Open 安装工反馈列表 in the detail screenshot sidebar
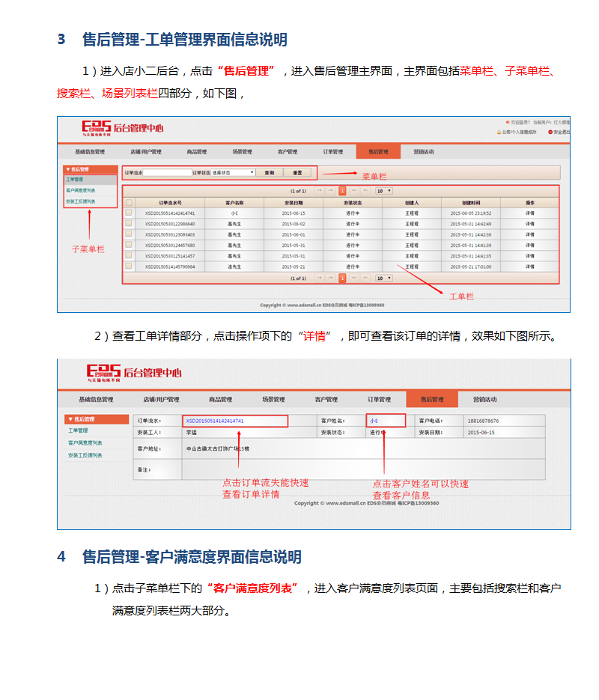599x700 pixels. point(85,455)
